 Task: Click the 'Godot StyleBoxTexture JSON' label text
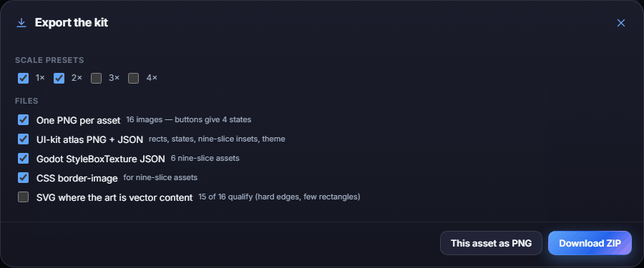point(101,159)
